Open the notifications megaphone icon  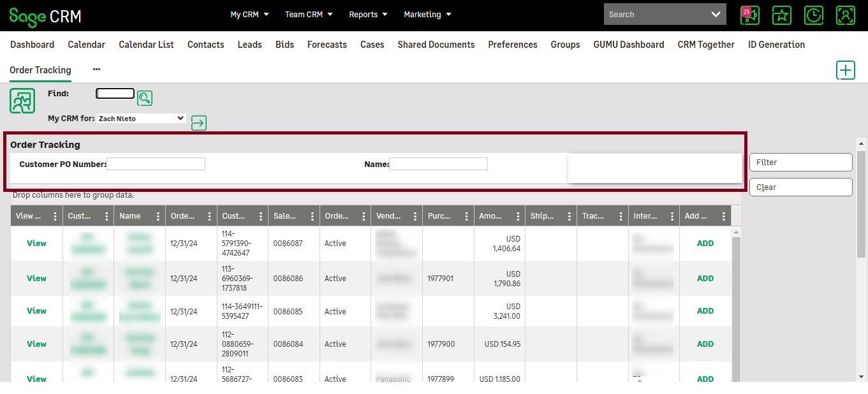pos(749,15)
